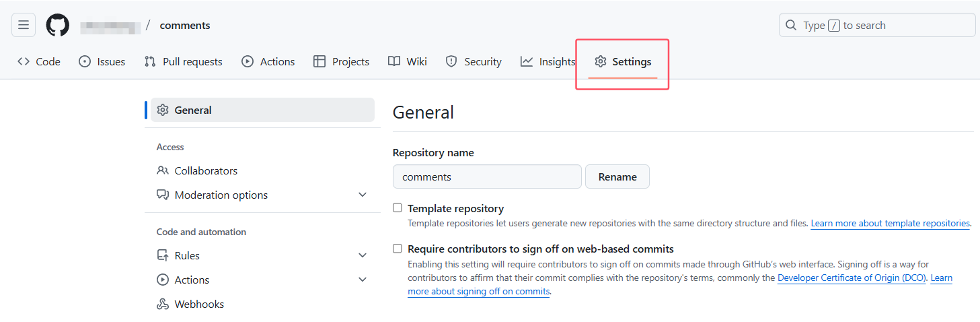Open the repository Wiki tab

click(x=408, y=61)
